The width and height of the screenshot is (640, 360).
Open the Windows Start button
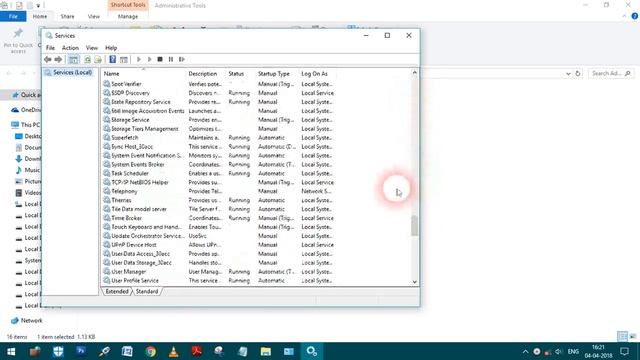pos(11,351)
